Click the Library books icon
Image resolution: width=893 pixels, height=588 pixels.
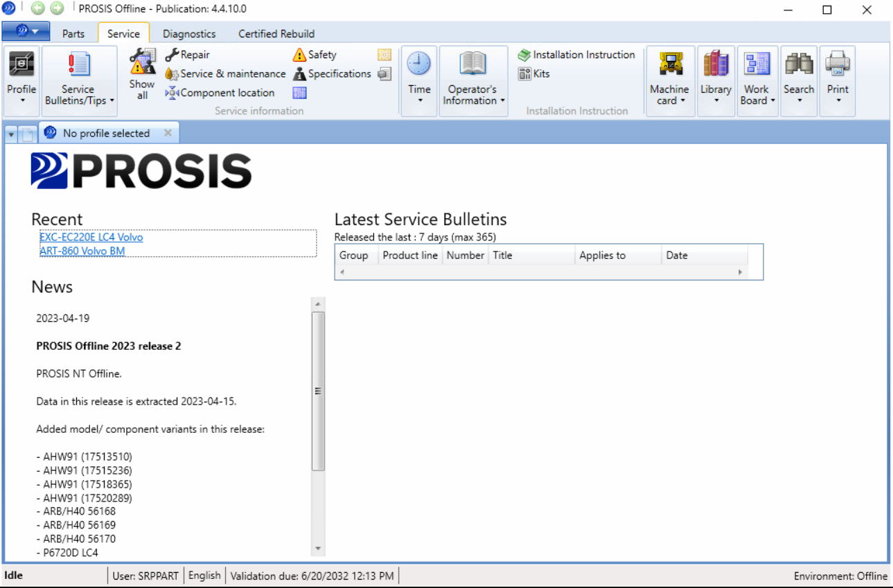pos(716,65)
